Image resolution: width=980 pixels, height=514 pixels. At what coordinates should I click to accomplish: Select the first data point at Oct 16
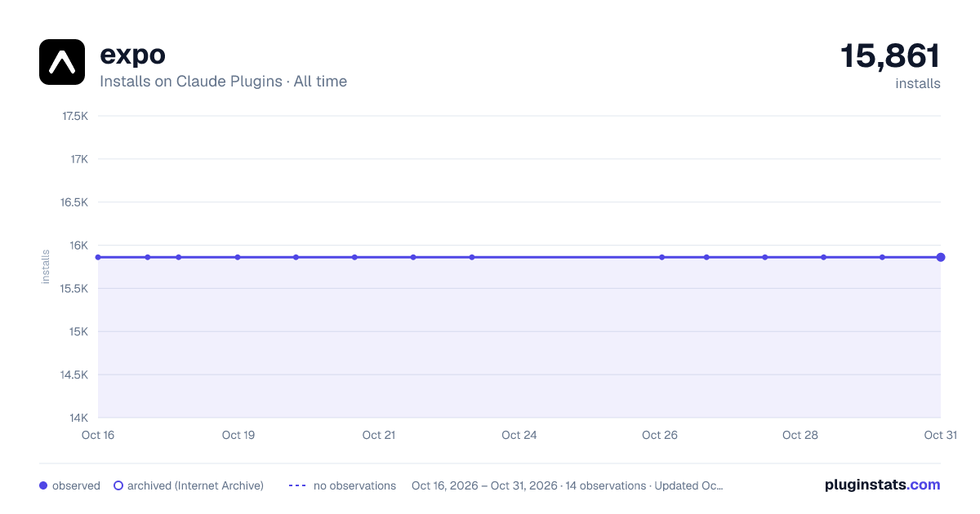(98, 257)
